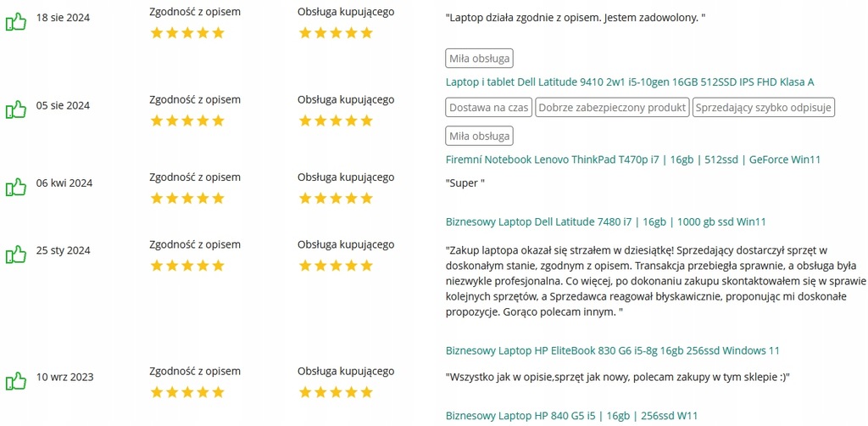Click the 'Super' review comment text
Image resolution: width=868 pixels, height=426 pixels.
coord(465,182)
